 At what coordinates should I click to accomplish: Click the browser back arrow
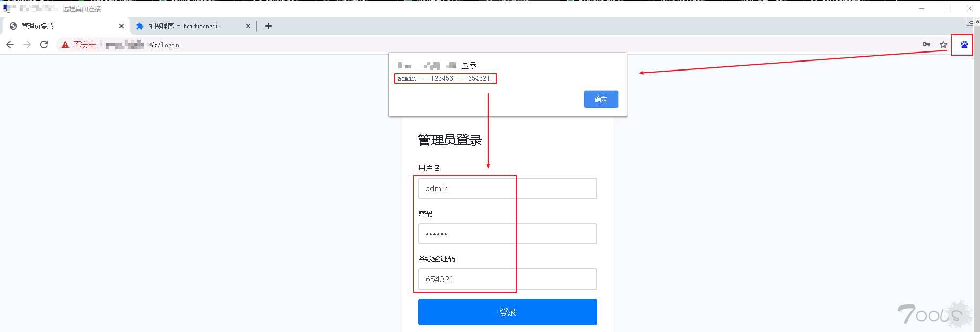pos(10,45)
